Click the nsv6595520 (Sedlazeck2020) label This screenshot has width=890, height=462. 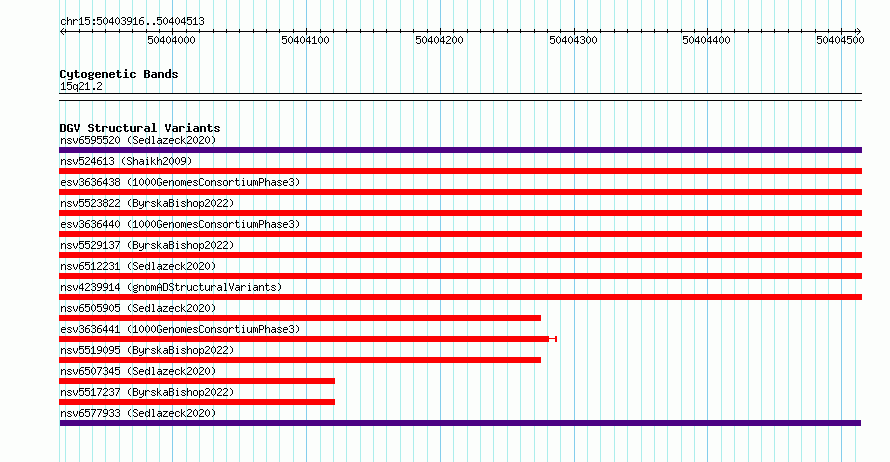(x=138, y=140)
